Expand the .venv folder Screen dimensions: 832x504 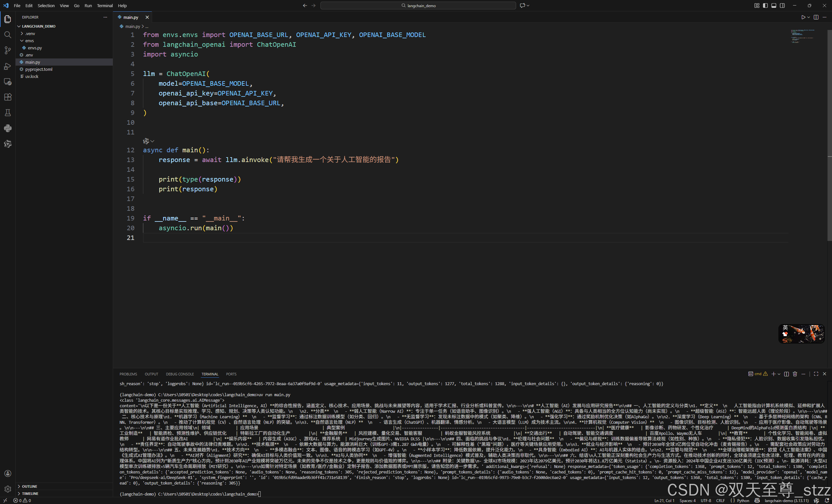pyautogui.click(x=22, y=34)
